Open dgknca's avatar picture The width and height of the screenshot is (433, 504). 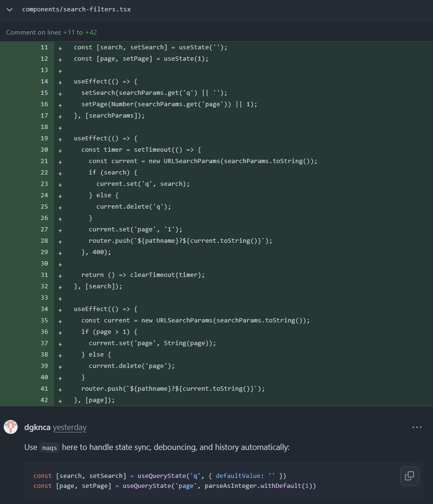(x=10, y=427)
